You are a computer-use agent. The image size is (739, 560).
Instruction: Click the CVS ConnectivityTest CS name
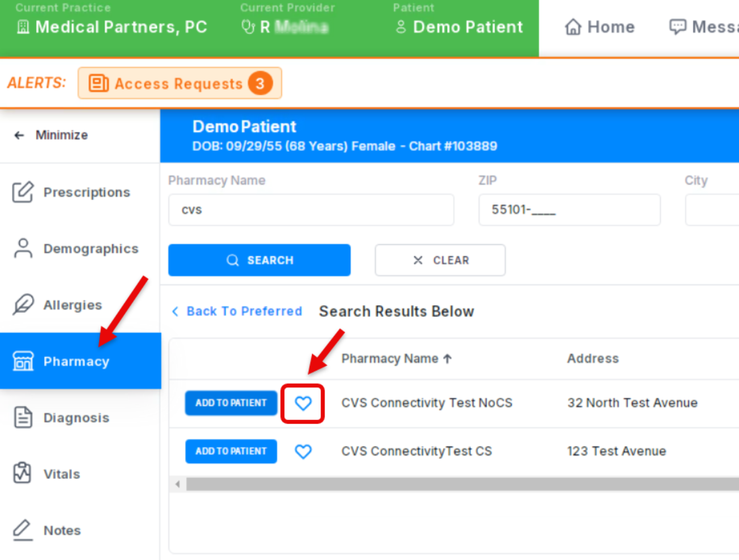(417, 451)
